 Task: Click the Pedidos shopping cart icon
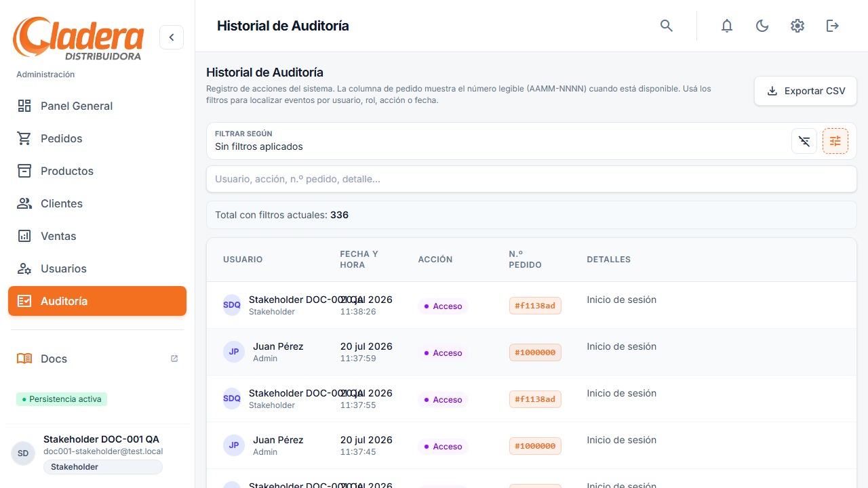coord(24,138)
